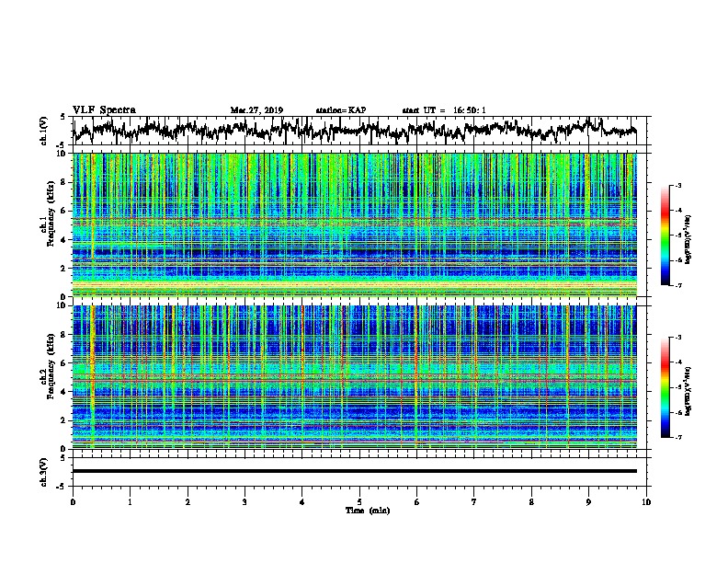Click time-axis tick label "1"

(x=130, y=502)
